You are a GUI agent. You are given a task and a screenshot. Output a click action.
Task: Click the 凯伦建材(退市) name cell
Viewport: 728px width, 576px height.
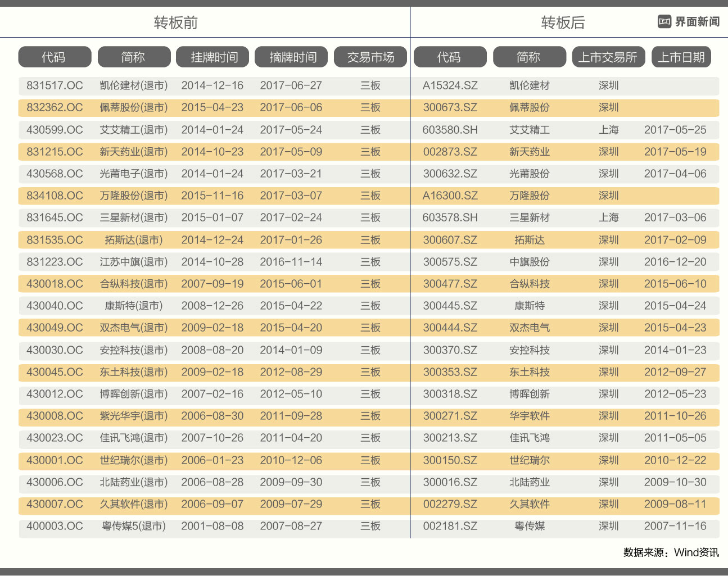pyautogui.click(x=134, y=85)
